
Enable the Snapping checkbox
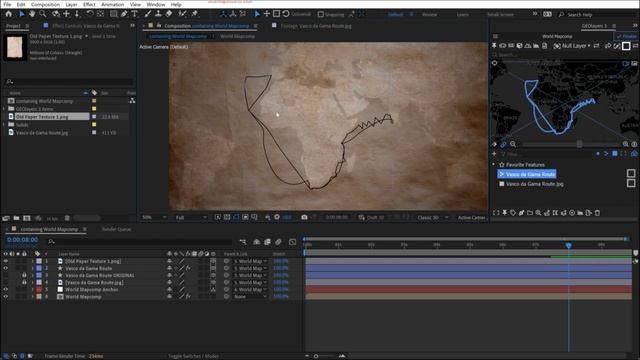(321, 14)
